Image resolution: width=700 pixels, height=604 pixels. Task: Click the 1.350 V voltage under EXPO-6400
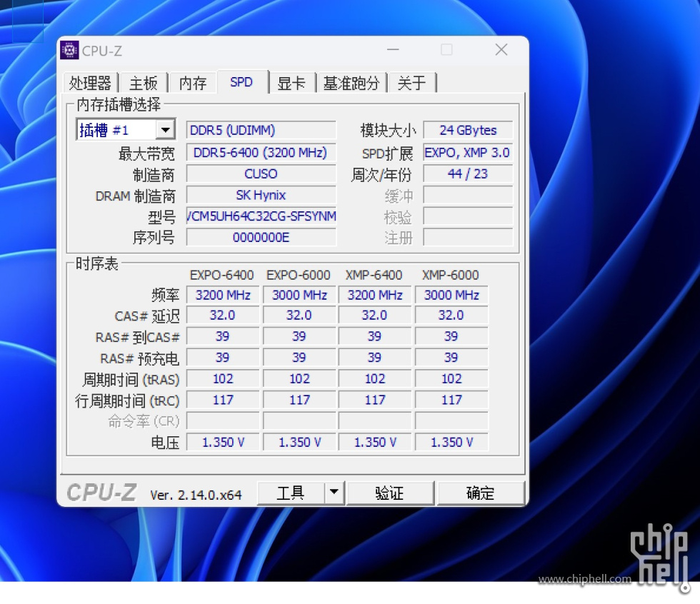(x=223, y=442)
